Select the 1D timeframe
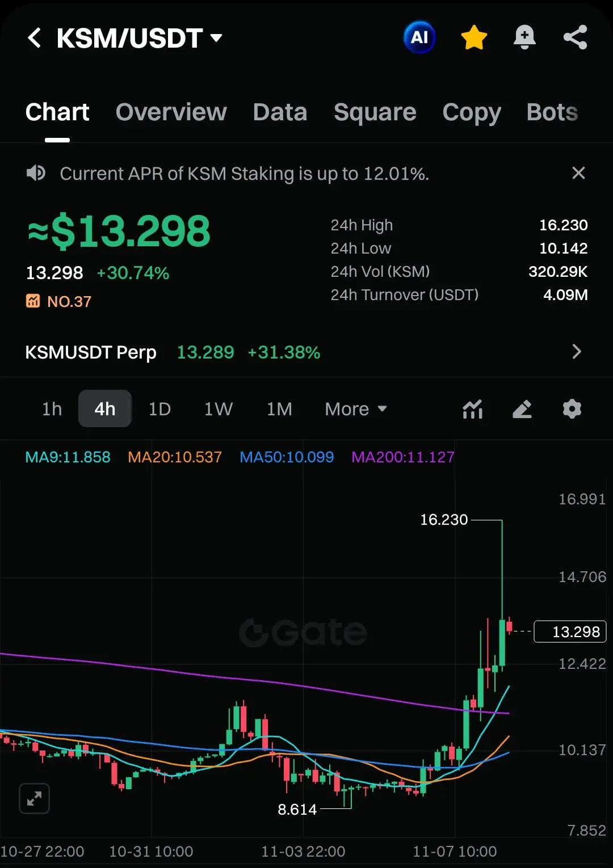The image size is (613, 868). (x=159, y=409)
